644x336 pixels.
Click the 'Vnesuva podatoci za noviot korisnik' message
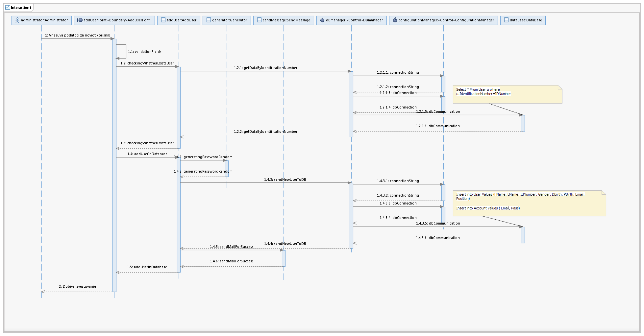click(x=78, y=36)
